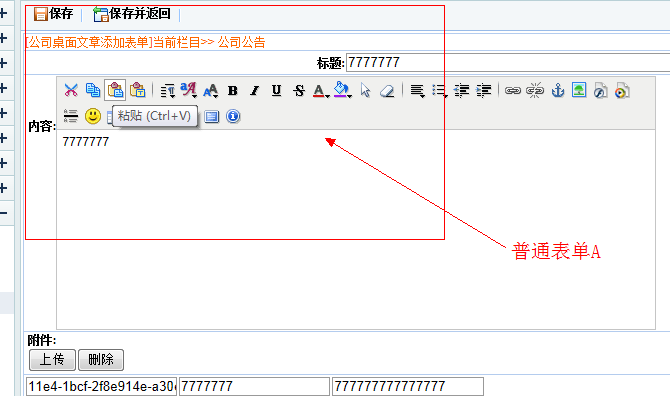Click the Insert Media icon
Image resolution: width=670 pixels, height=396 pixels.
click(623, 91)
